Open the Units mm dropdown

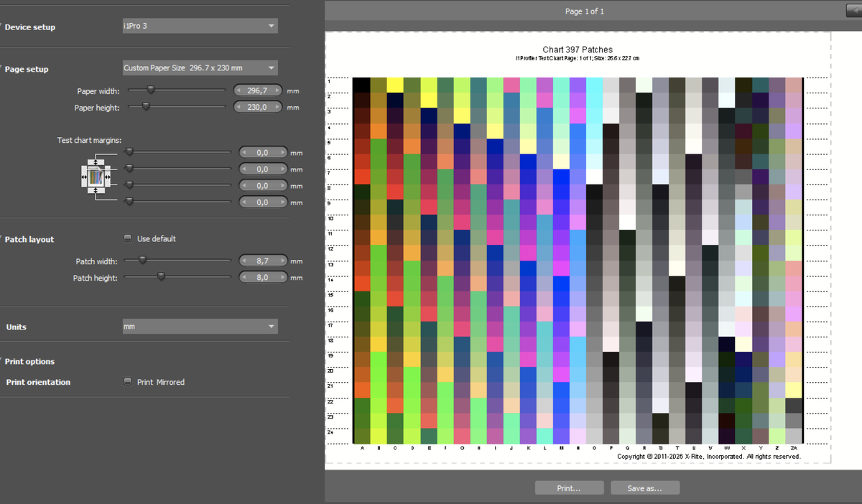(x=199, y=327)
